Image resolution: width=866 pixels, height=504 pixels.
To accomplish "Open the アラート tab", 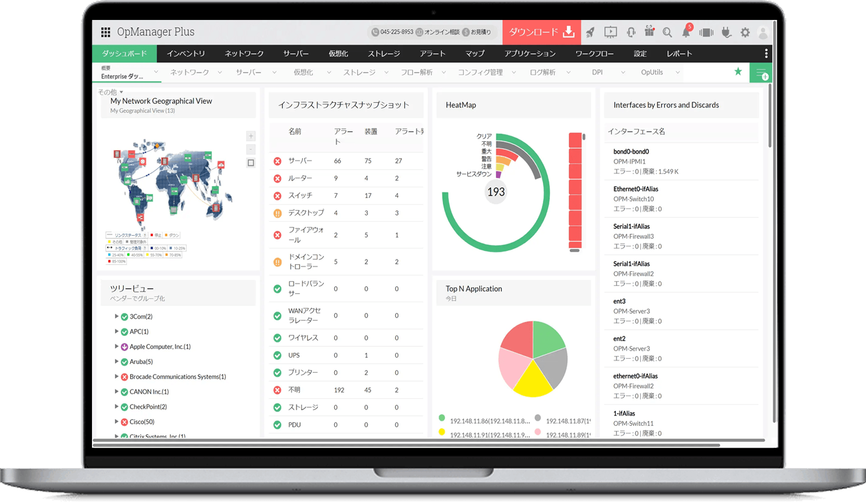I will 432,54.
